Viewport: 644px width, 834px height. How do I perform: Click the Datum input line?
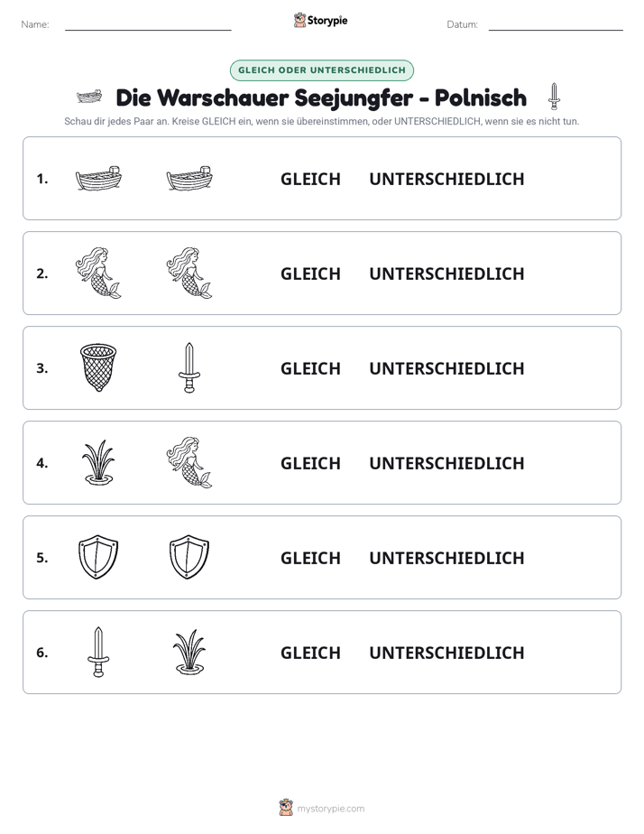point(556,24)
